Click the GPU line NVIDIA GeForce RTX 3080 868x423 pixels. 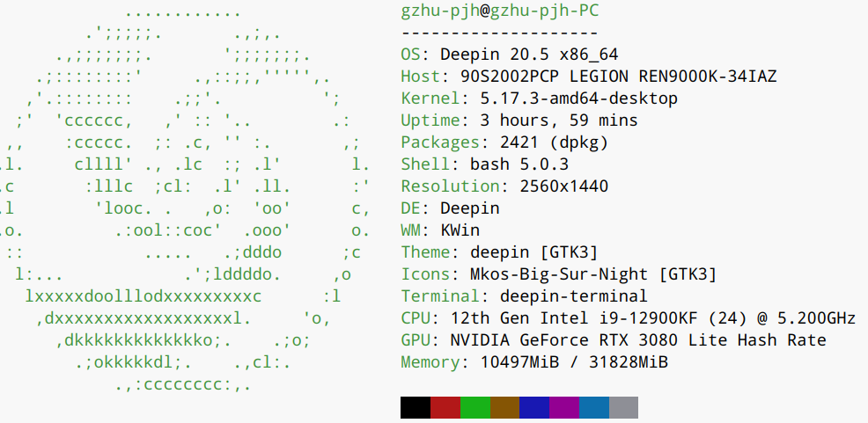tap(614, 340)
